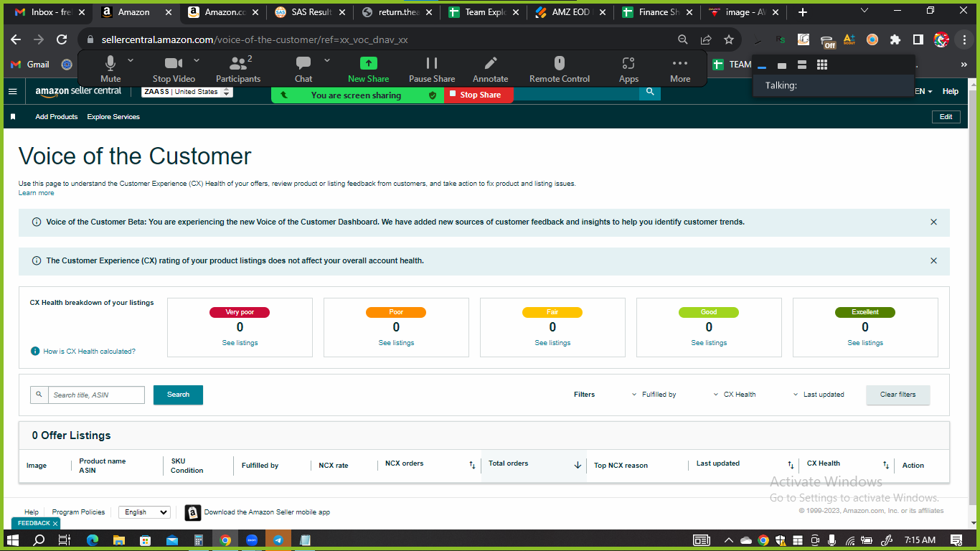The image size is (980, 551).
Task: Click the Edit button in navigation bar
Action: pyautogui.click(x=946, y=117)
